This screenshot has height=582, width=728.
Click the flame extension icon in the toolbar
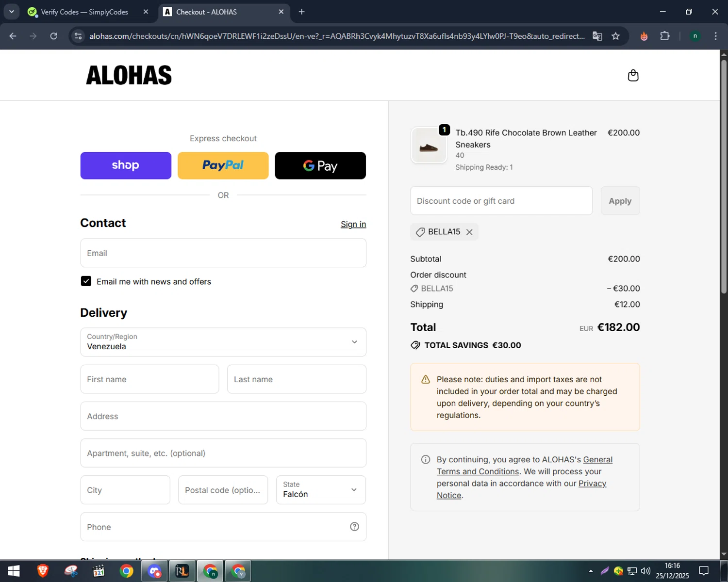(x=644, y=36)
